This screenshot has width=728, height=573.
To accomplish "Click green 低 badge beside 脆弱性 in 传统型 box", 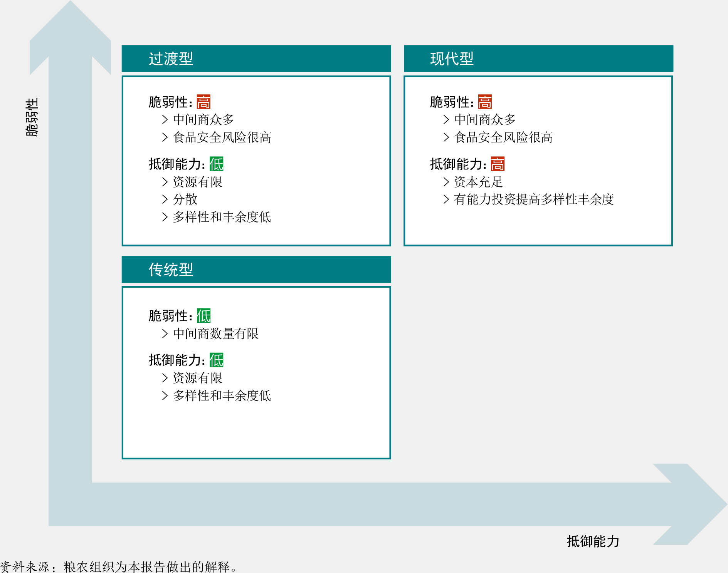I will click(203, 316).
